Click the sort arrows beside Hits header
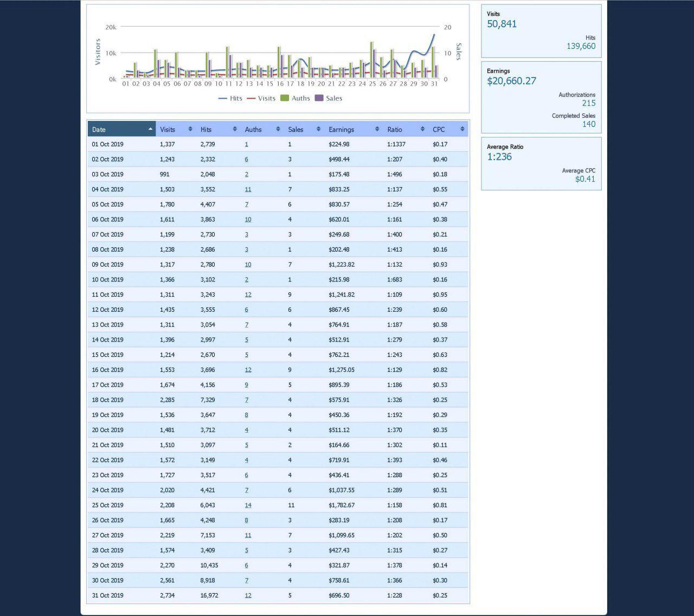Image resolution: width=694 pixels, height=616 pixels. click(x=235, y=129)
